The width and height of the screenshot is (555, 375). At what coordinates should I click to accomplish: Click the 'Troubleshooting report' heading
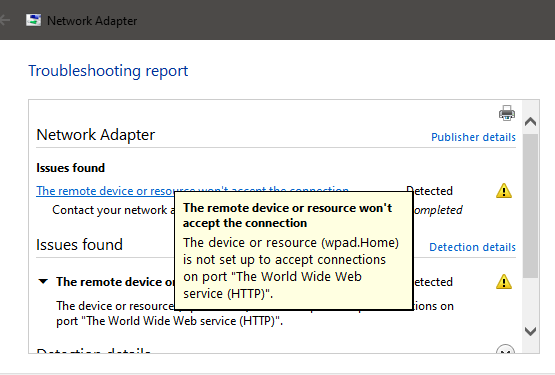[x=108, y=71]
